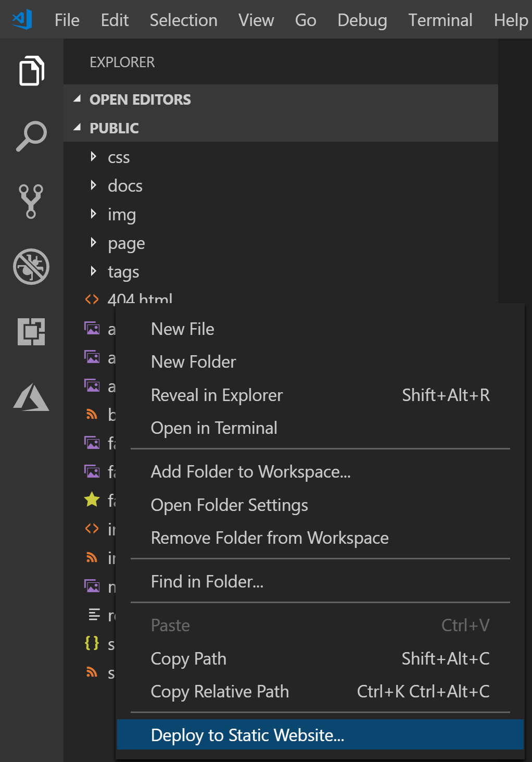Image resolution: width=532 pixels, height=762 pixels.
Task: Select Deploy to Static Website
Action: pyautogui.click(x=320, y=735)
